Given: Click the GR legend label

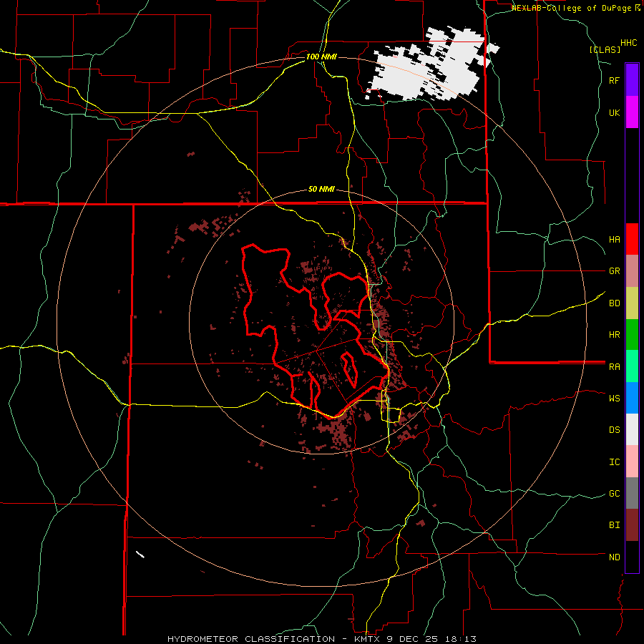Looking at the screenshot, I should [614, 271].
